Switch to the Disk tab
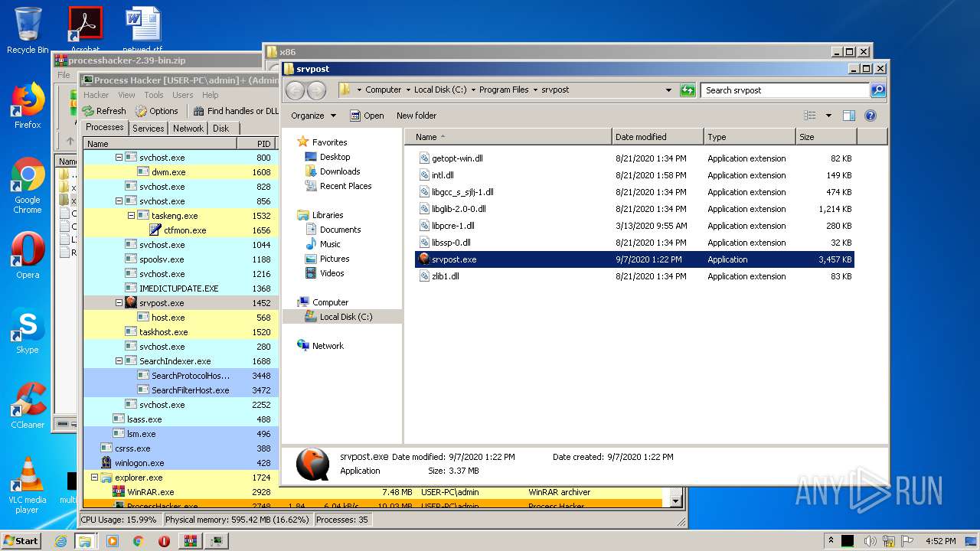Image resolution: width=980 pixels, height=551 pixels. [220, 129]
